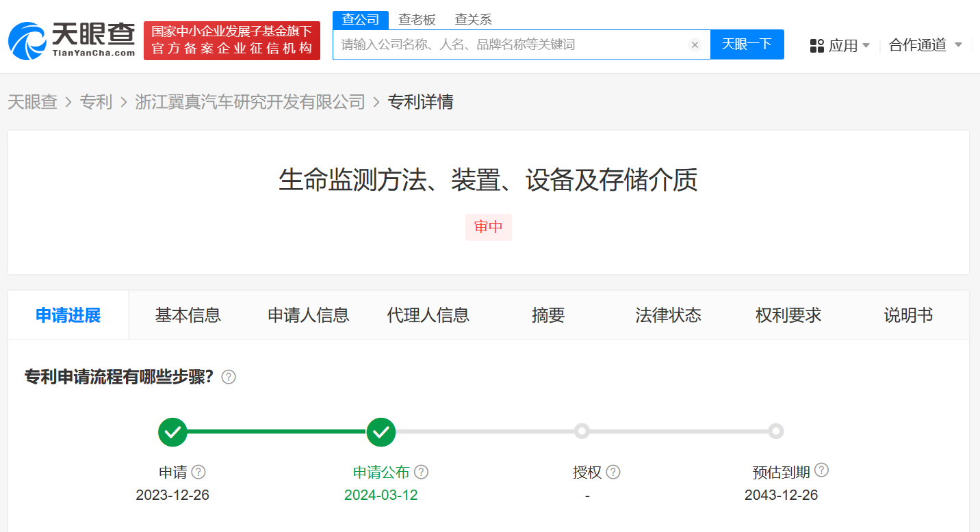Screen dimensions: 980x532
Task: Click the 专利 breadcrumb link
Action: (96, 102)
